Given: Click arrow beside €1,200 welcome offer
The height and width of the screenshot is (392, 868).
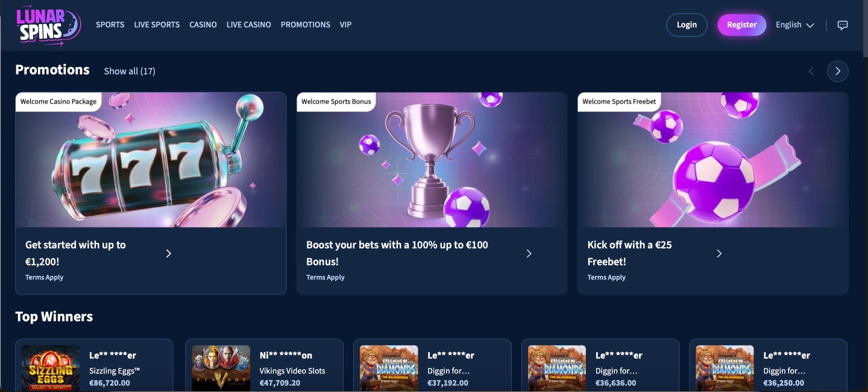Looking at the screenshot, I should click(x=169, y=254).
